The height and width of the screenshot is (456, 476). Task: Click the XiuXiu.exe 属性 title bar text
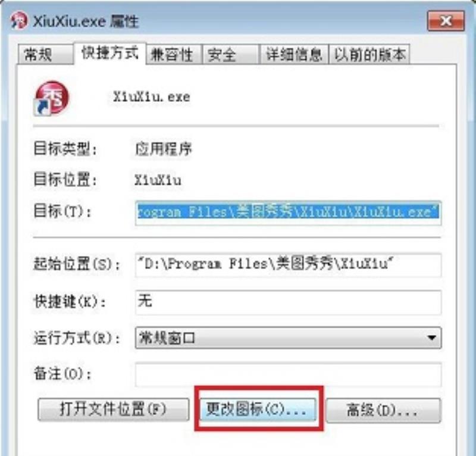[86, 21]
